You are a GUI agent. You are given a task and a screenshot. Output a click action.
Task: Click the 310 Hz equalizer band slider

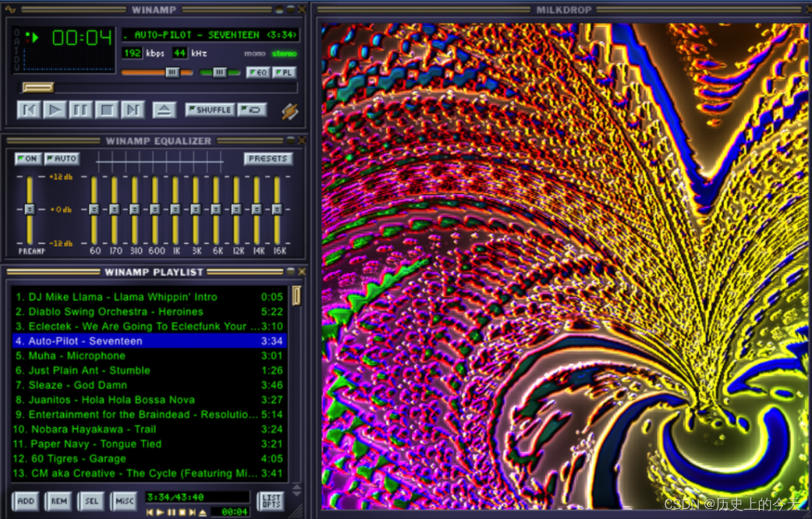coord(135,209)
